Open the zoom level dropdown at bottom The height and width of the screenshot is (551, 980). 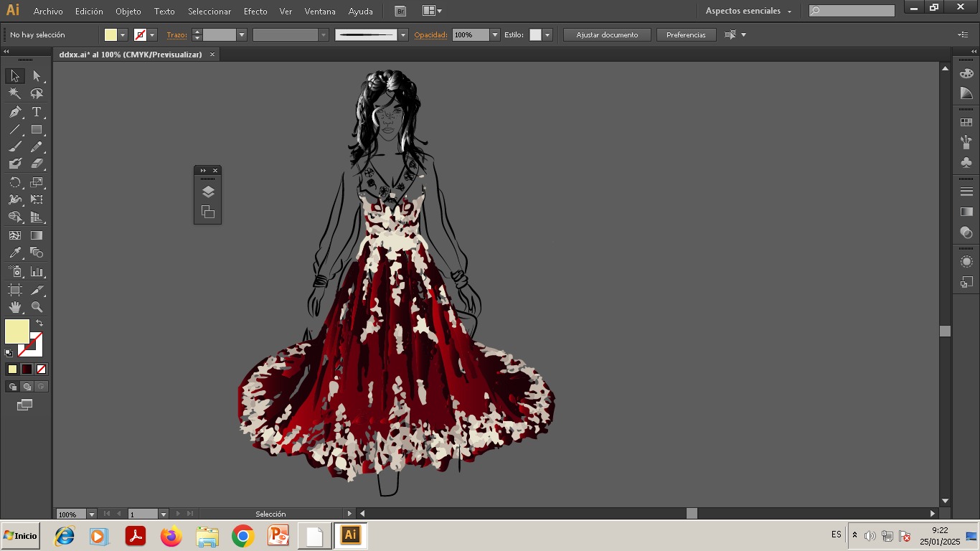click(91, 514)
